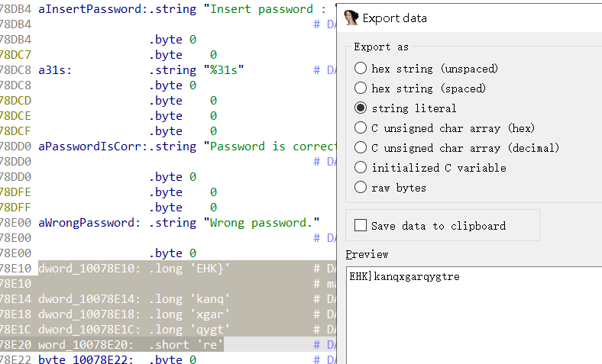Enable Save data to clipboard checkbox

pos(430,226)
